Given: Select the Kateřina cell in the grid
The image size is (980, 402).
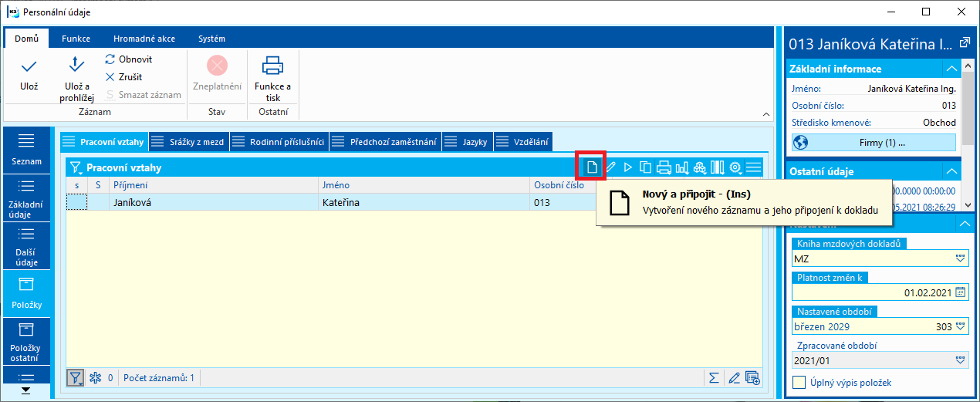Looking at the screenshot, I should [x=423, y=203].
